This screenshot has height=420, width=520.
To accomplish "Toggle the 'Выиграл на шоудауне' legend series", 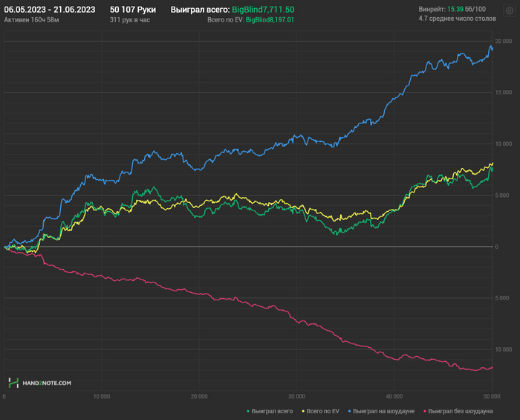I will (x=381, y=411).
